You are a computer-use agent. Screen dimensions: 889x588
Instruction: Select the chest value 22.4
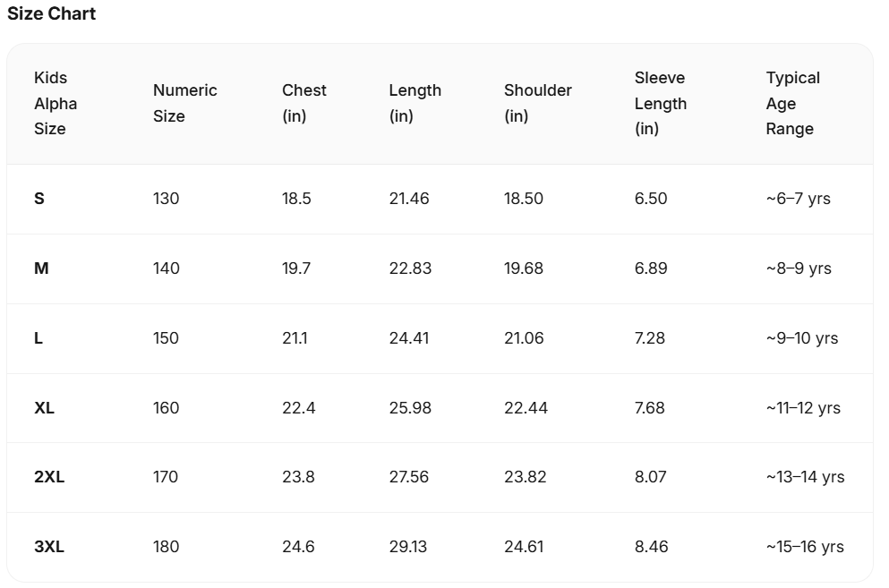click(299, 408)
